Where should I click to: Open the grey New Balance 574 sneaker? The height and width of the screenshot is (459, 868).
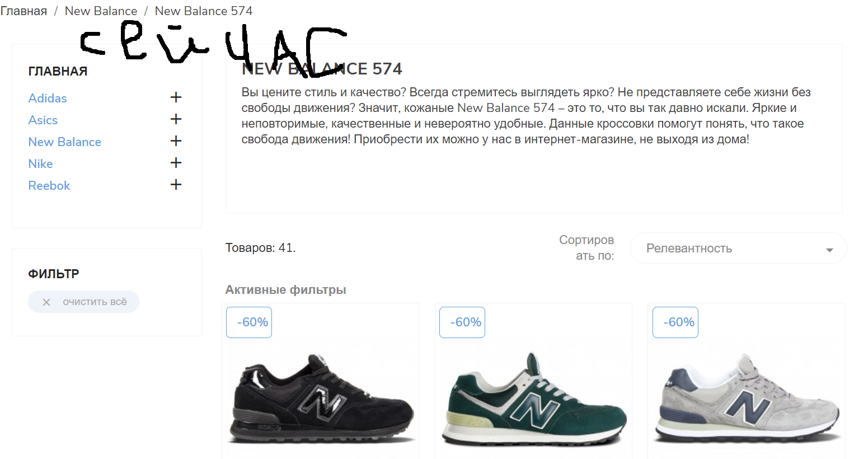747,399
